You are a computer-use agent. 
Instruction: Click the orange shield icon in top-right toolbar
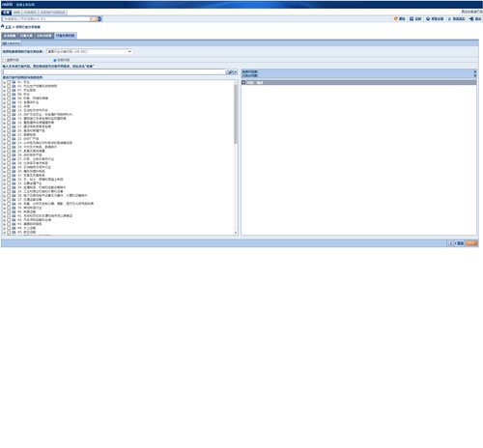396,19
